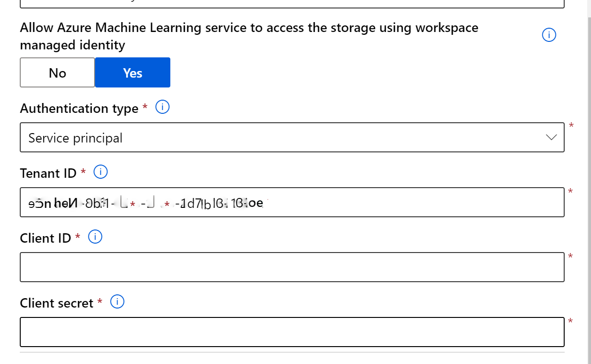The height and width of the screenshot is (364, 591).
Task: Click the Client ID label text
Action: point(45,238)
